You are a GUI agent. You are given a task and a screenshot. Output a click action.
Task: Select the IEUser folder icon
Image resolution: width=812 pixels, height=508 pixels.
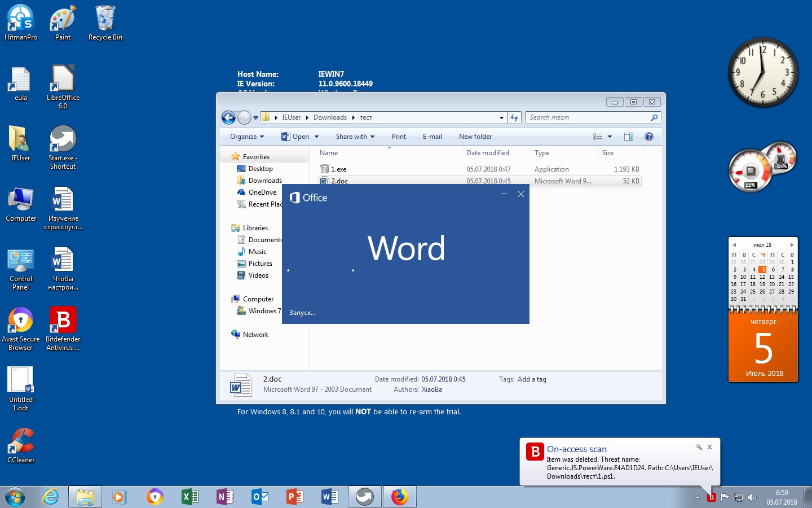coord(21,144)
